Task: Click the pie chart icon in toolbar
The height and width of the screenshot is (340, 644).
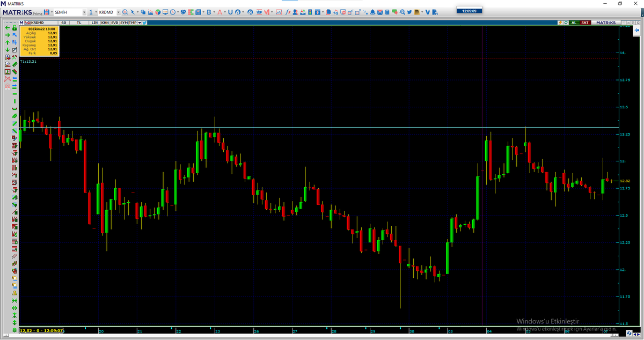Action: coord(158,12)
